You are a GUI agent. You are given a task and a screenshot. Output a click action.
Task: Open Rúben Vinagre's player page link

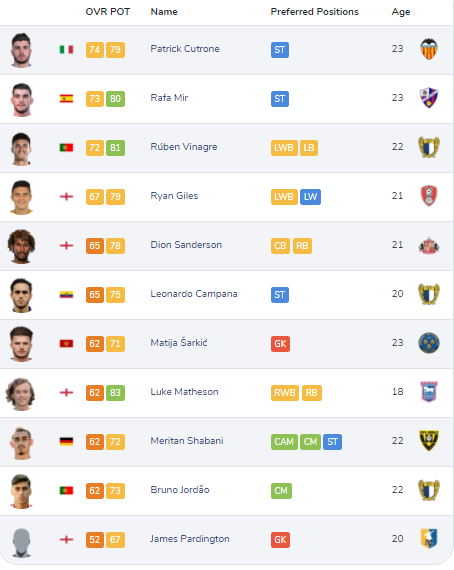coord(184,147)
